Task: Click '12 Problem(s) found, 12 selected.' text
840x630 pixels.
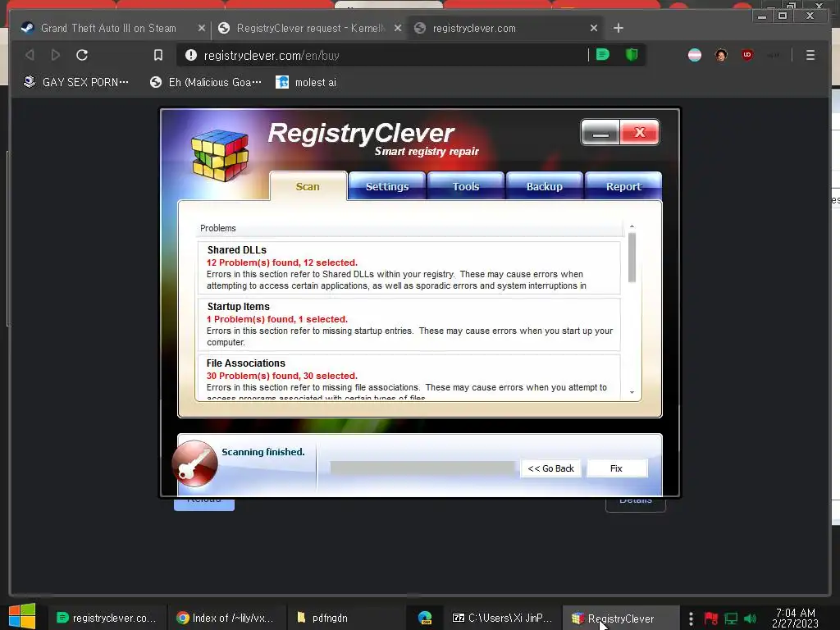Action: 282,262
